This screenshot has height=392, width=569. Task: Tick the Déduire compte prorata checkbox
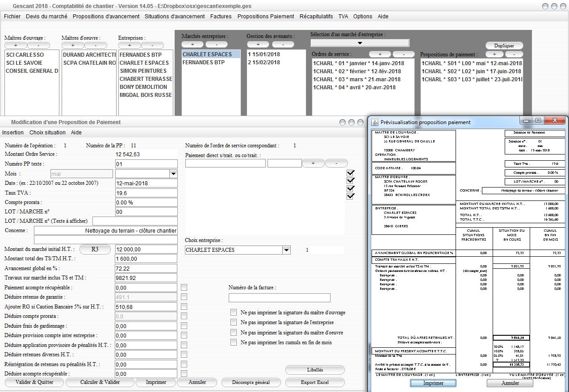point(184,316)
